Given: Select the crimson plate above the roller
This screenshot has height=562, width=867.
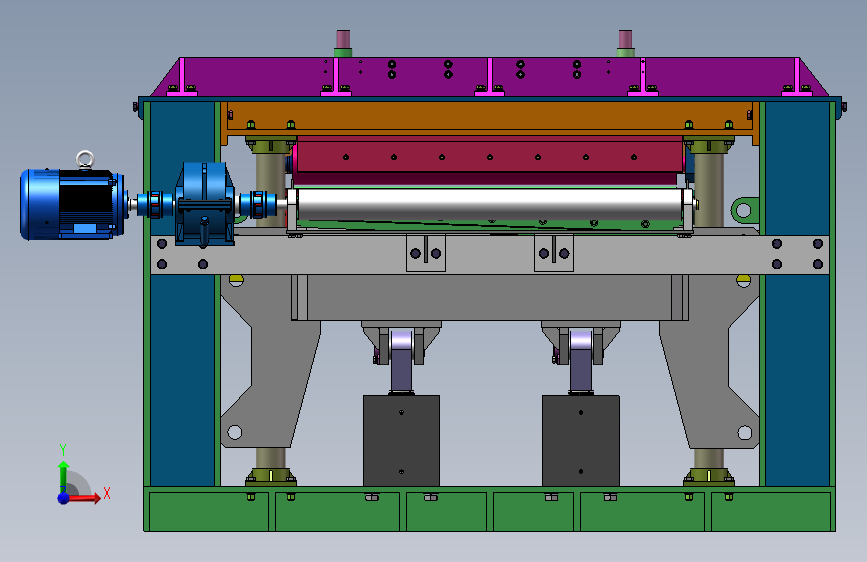Looking at the screenshot, I should tap(489, 157).
